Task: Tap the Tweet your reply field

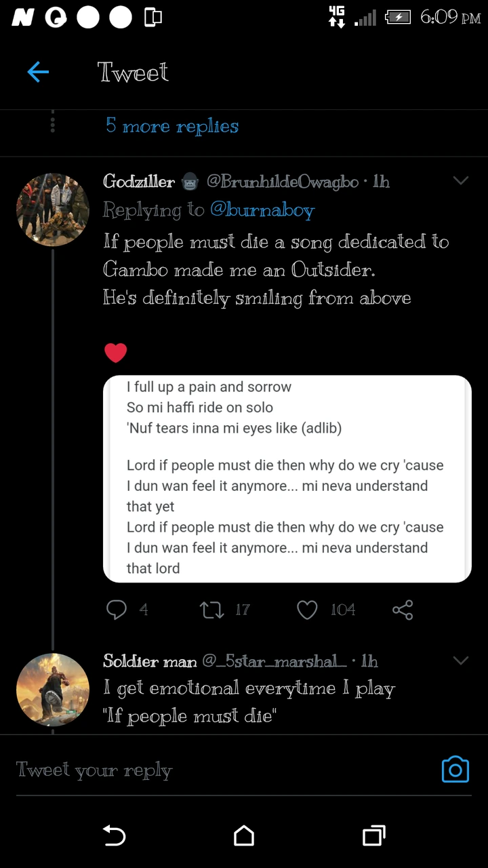Action: pyautogui.click(x=224, y=770)
